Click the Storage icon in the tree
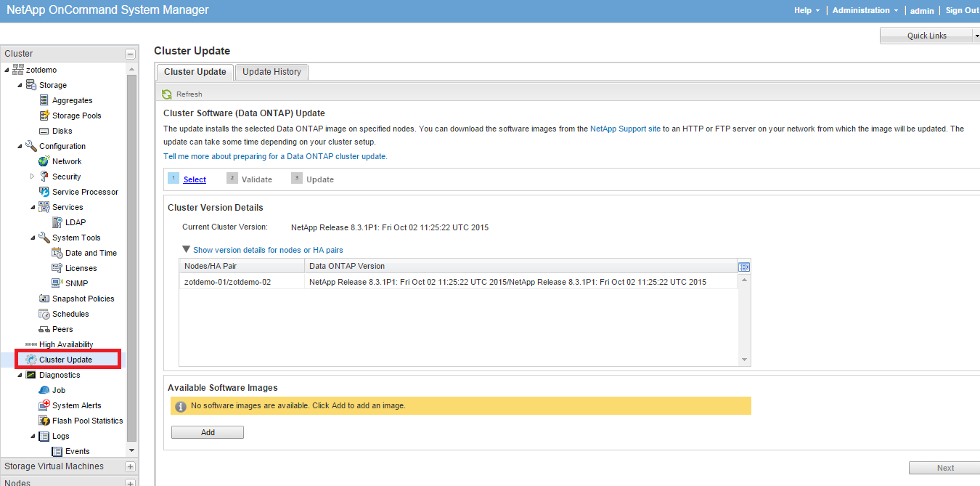 pos(31,85)
